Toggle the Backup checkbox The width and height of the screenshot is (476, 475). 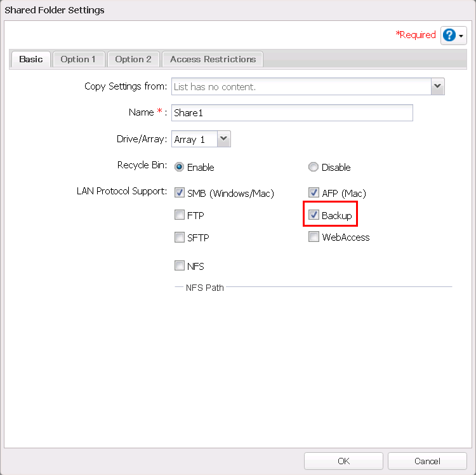click(314, 215)
